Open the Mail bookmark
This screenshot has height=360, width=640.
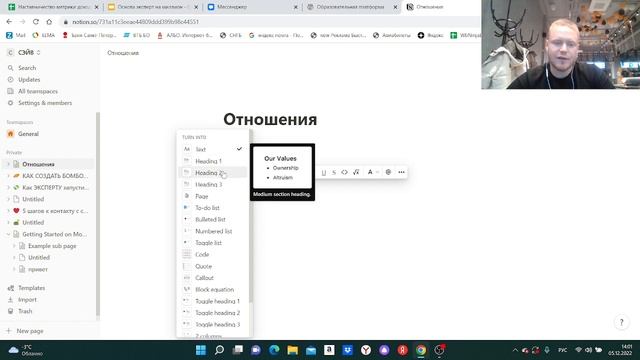click(x=16, y=36)
